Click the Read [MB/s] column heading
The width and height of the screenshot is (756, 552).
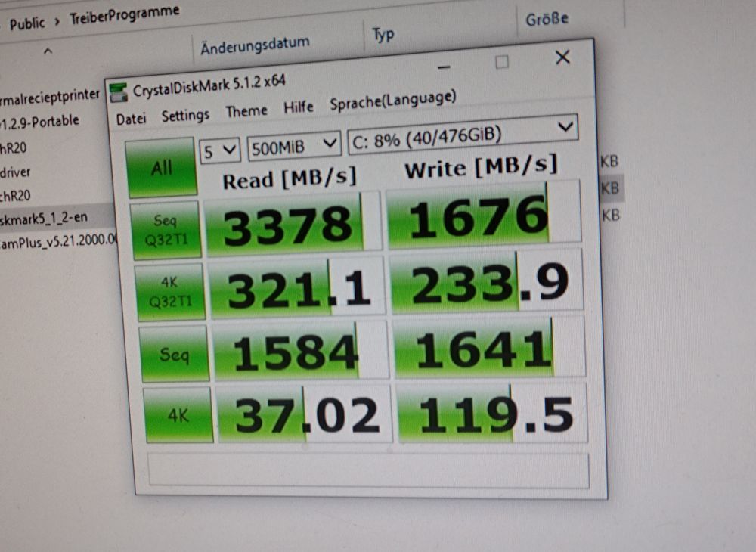(x=290, y=179)
